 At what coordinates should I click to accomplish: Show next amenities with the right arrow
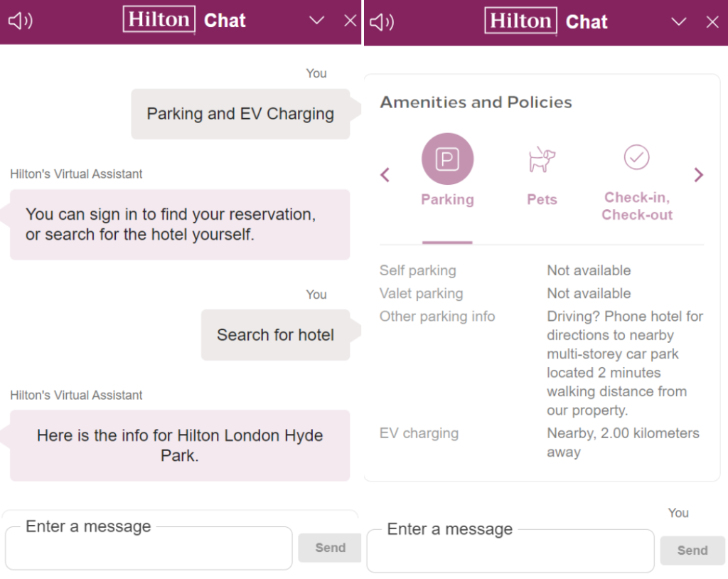coord(698,175)
